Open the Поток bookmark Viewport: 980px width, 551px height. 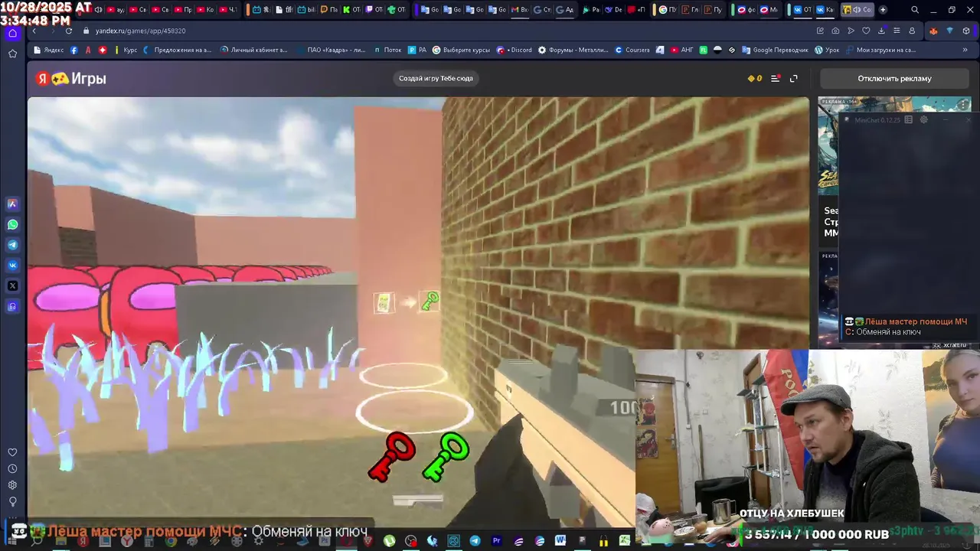click(387, 50)
